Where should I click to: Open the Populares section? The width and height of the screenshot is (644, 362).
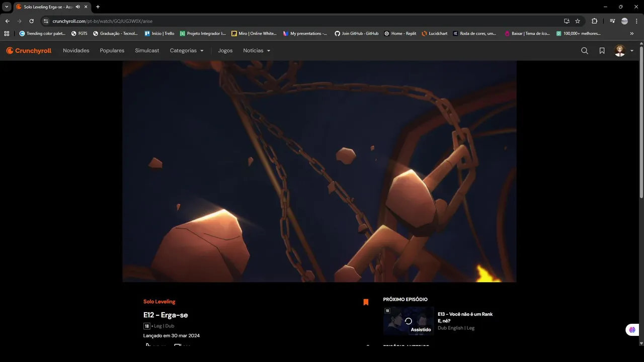coord(112,51)
